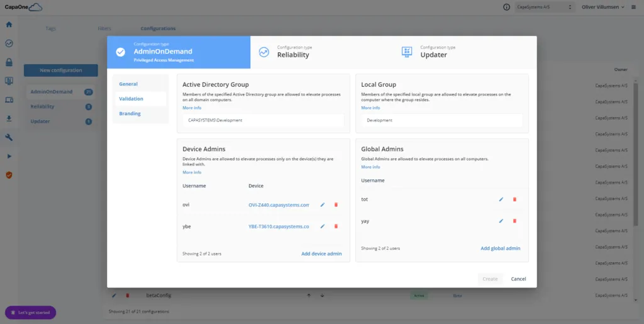Select Updater configuration type tab

point(465,52)
